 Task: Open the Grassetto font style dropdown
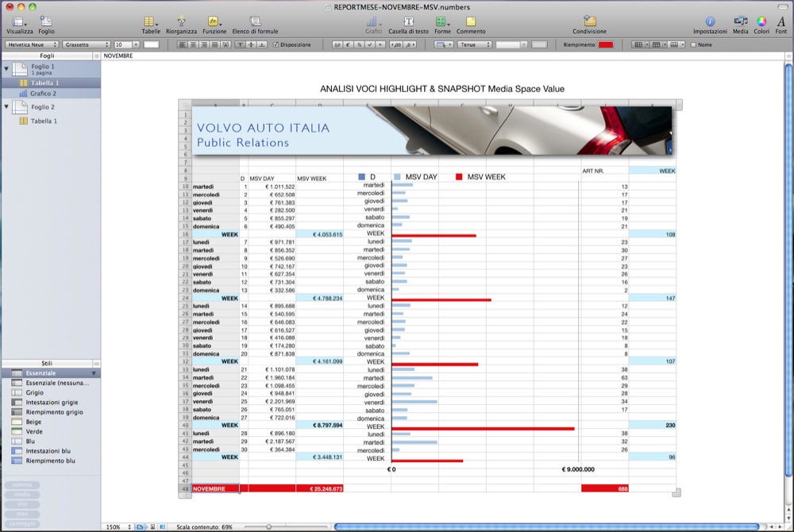(87, 45)
